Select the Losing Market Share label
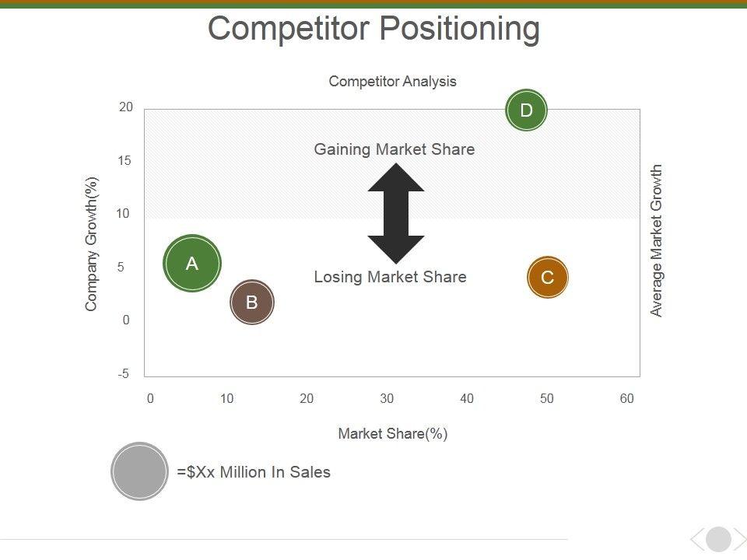Screen dimensions: 747x560 pos(390,277)
